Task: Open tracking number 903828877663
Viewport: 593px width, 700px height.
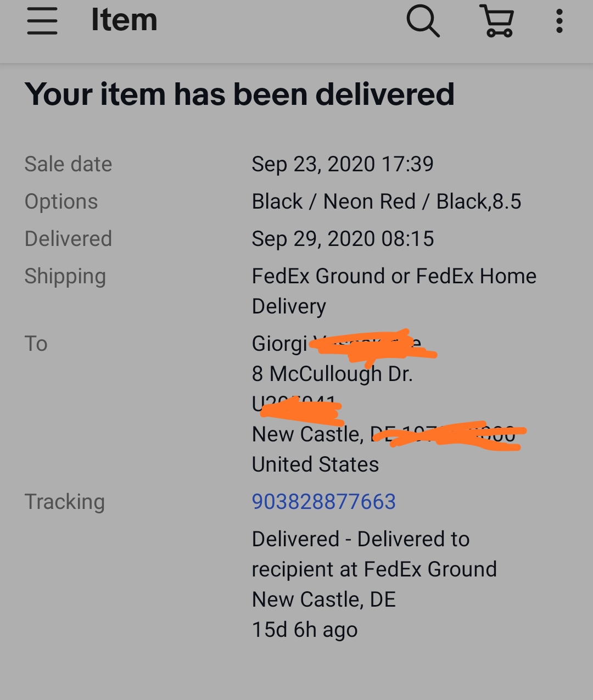Action: point(323,502)
